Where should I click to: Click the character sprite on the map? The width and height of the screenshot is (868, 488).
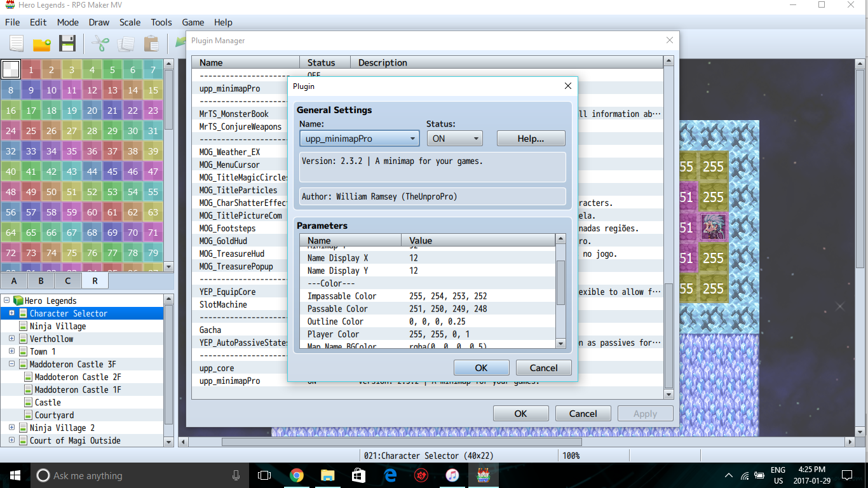pyautogui.click(x=713, y=227)
